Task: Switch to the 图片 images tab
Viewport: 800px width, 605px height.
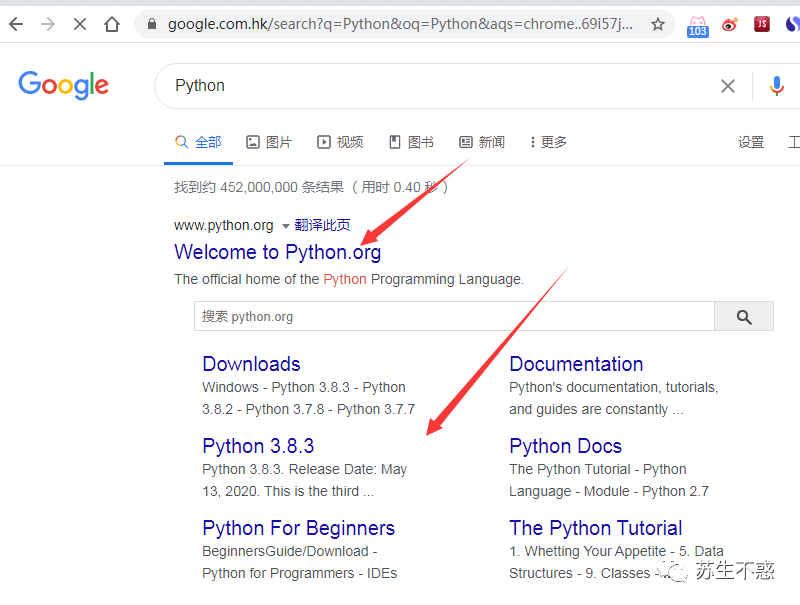Action: 269,142
